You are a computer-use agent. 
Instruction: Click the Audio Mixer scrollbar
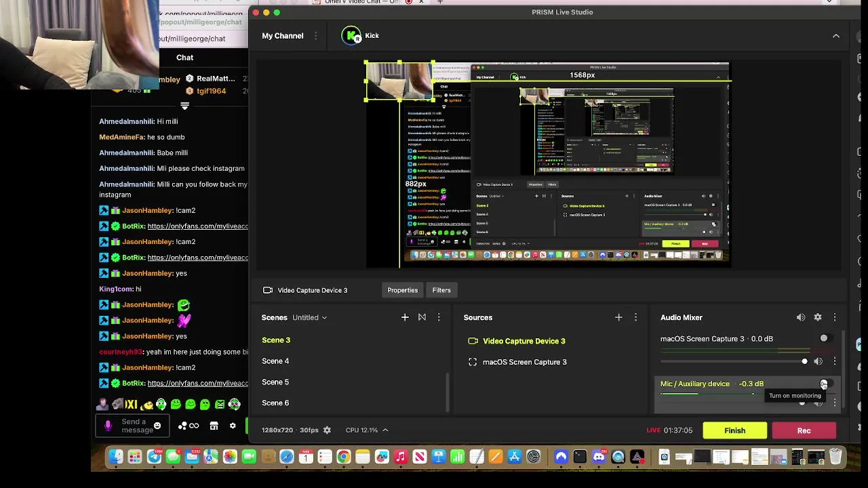tap(843, 369)
